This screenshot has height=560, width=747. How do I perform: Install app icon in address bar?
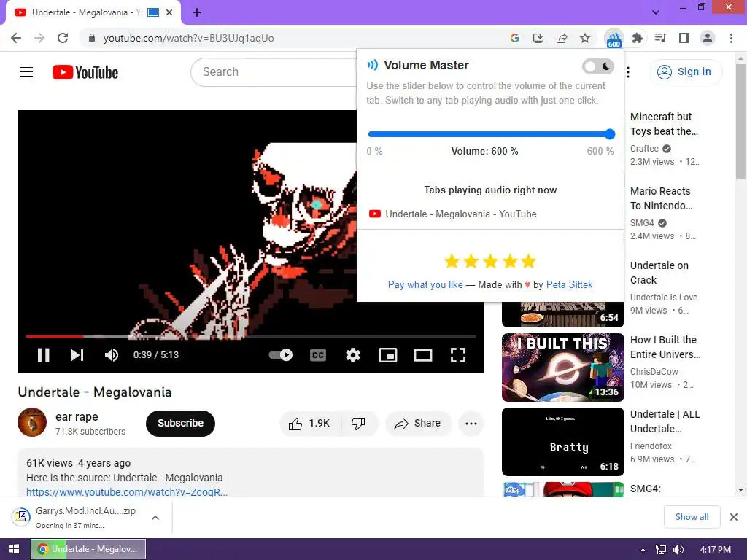click(x=538, y=38)
